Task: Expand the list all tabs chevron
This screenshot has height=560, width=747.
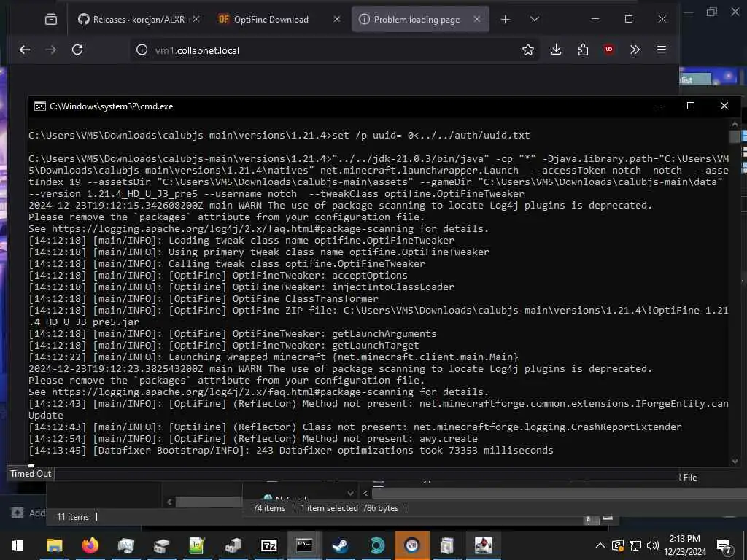Action: (x=535, y=19)
